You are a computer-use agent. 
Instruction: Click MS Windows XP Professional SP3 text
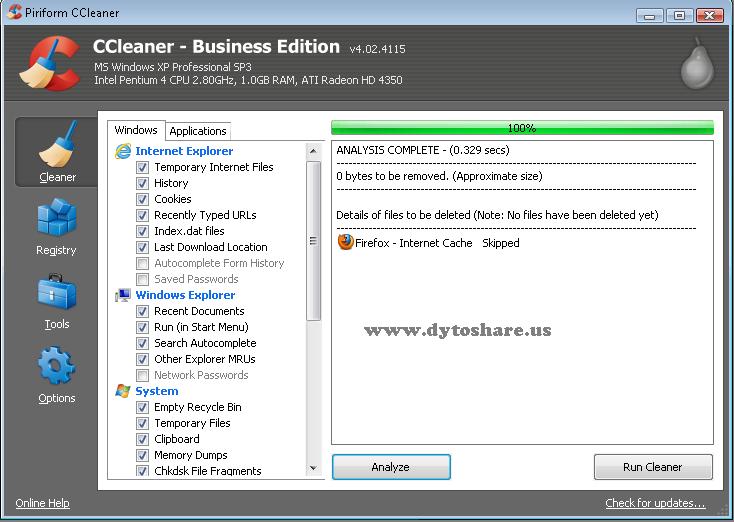coord(173,67)
